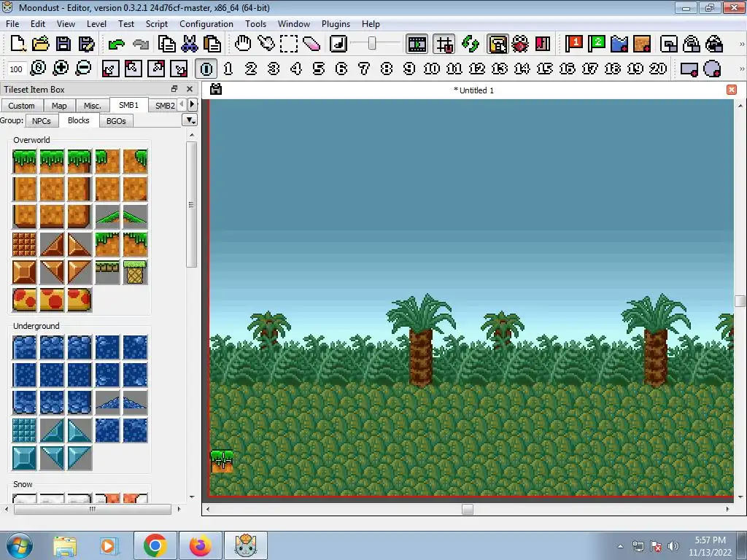747x560 pixels.
Task: Cut with the scissors icon
Action: coord(190,44)
